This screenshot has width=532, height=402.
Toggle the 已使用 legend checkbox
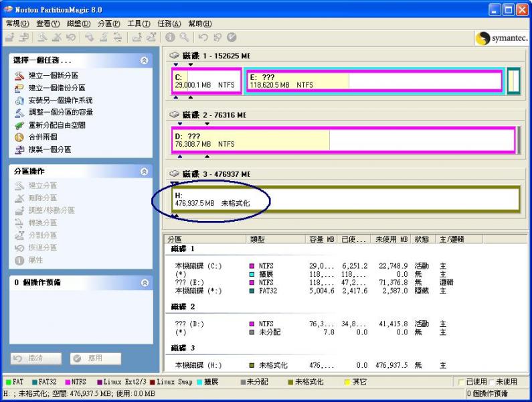[x=462, y=382]
